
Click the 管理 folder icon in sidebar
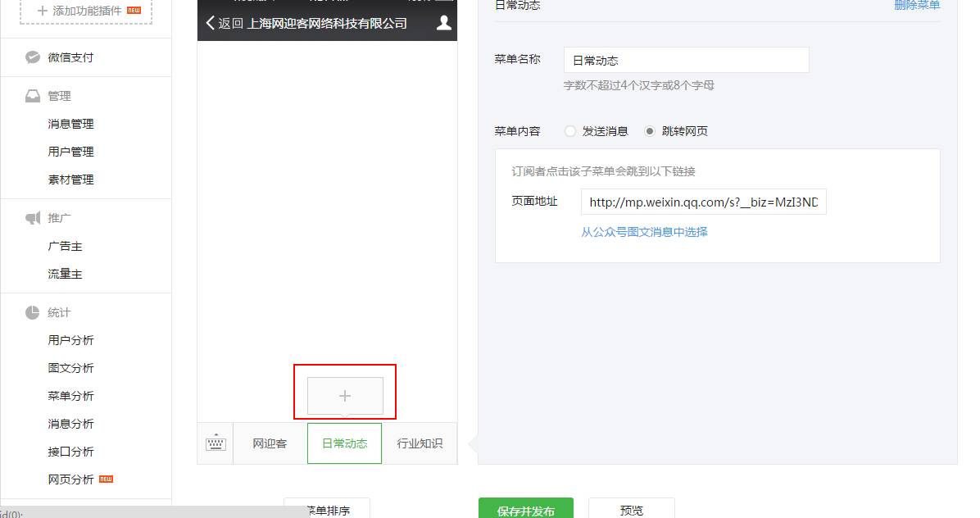pyautogui.click(x=33, y=95)
